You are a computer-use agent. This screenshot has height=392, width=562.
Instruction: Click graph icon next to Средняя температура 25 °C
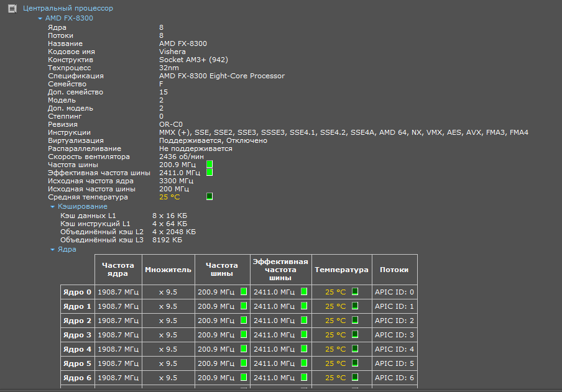(210, 196)
